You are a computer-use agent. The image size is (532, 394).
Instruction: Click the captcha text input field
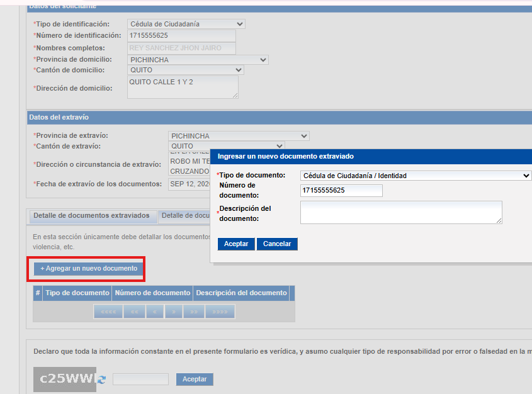click(x=140, y=379)
